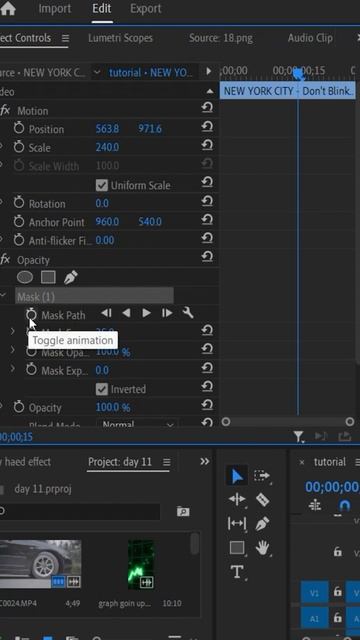Image resolution: width=360 pixels, height=640 pixels.
Task: Expand the Mask Feather property
Action: pyautogui.click(x=12, y=331)
